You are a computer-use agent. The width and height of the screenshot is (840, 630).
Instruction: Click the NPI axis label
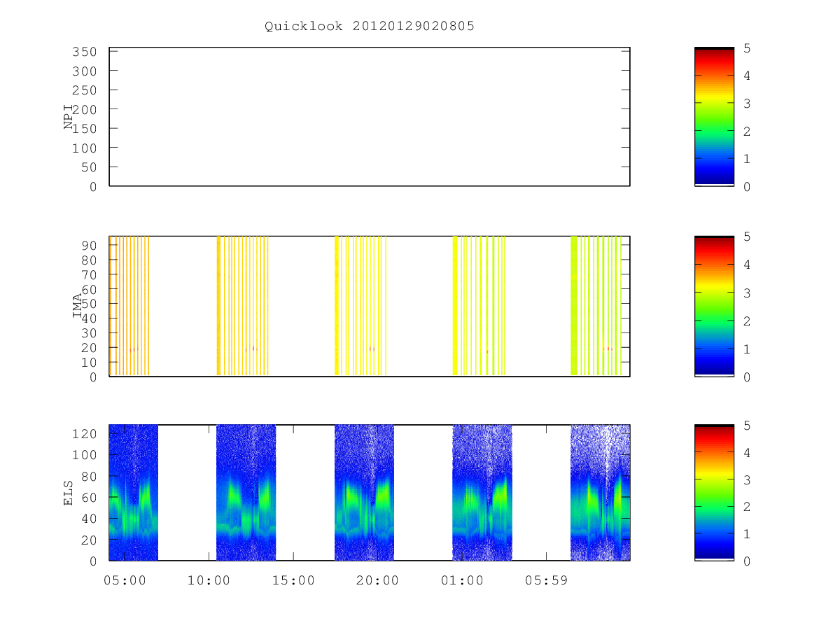(x=69, y=117)
